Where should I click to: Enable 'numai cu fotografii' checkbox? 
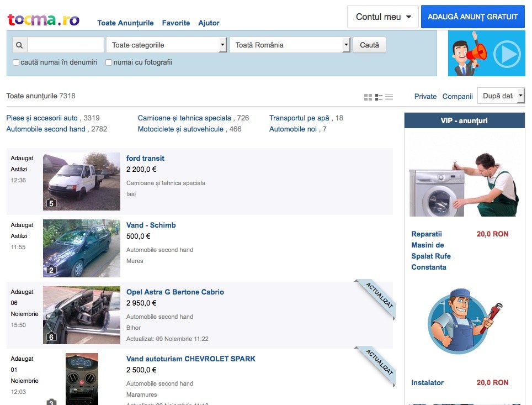109,62
